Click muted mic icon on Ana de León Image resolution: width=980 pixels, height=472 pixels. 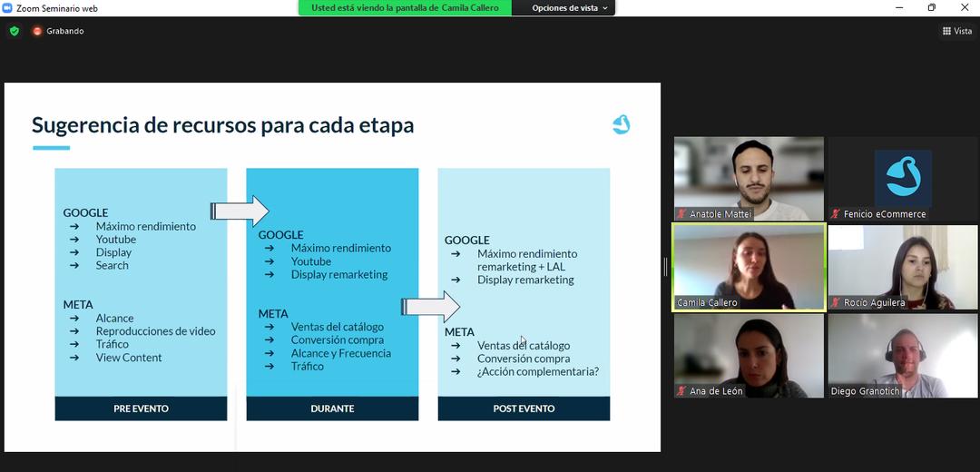681,391
